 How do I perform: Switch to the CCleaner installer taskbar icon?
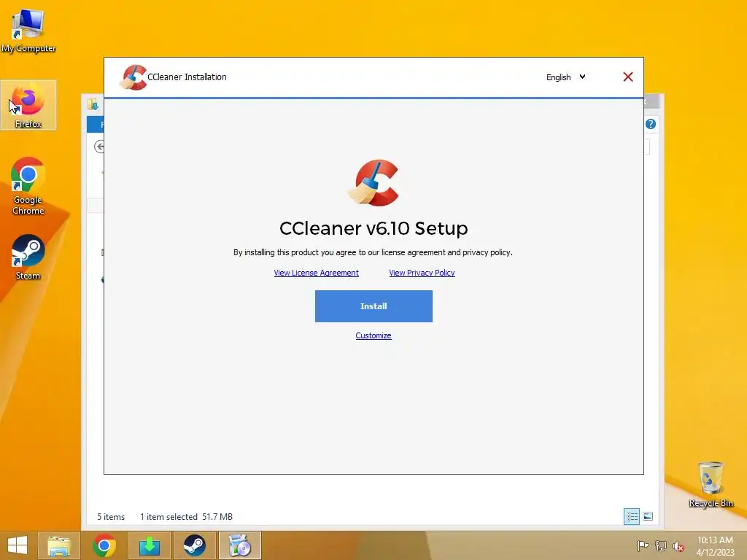point(239,545)
